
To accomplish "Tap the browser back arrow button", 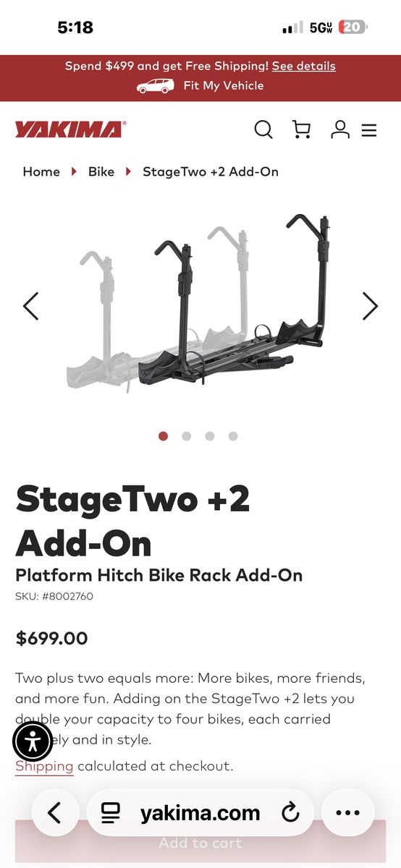I will pos(54,813).
